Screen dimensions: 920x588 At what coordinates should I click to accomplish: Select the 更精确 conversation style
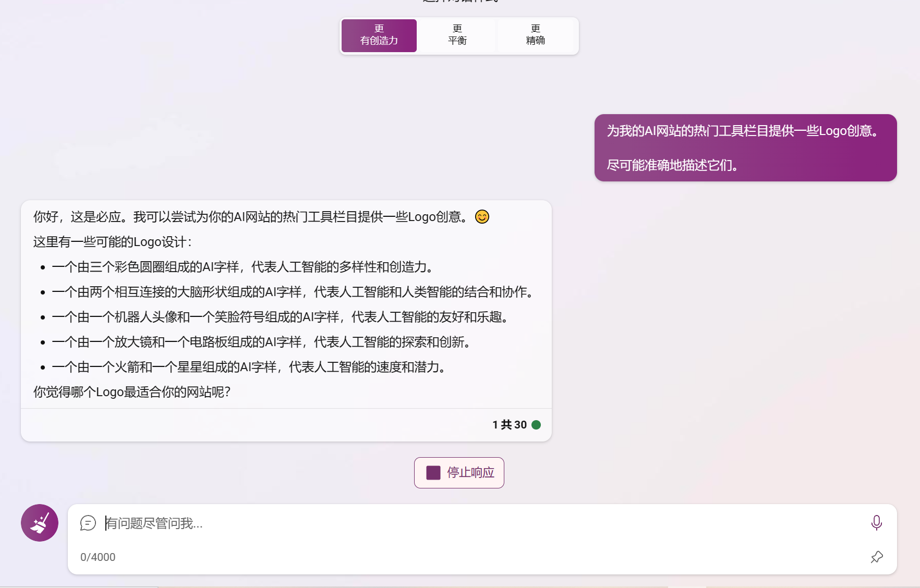536,35
